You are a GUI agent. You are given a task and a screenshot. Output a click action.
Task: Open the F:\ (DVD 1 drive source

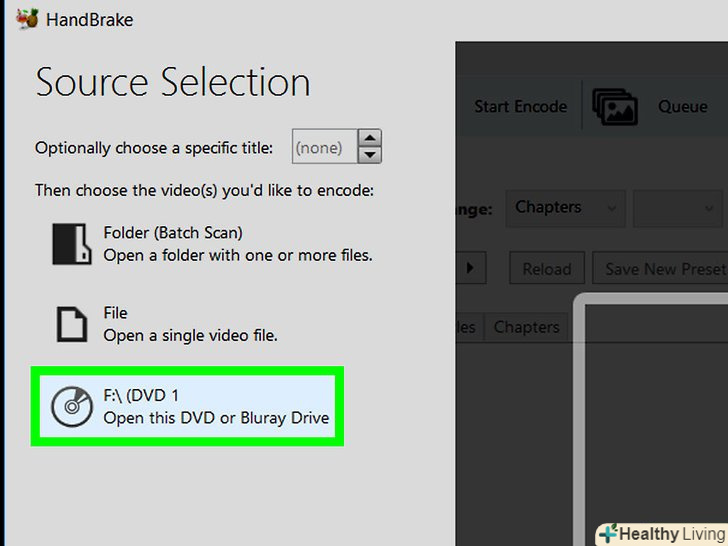click(x=187, y=407)
